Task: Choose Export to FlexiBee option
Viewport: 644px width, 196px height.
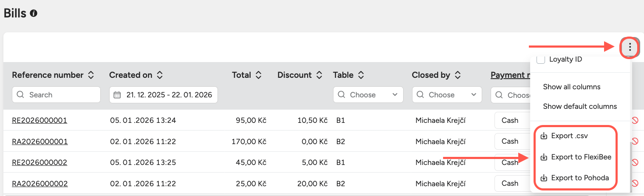Action: click(x=581, y=157)
